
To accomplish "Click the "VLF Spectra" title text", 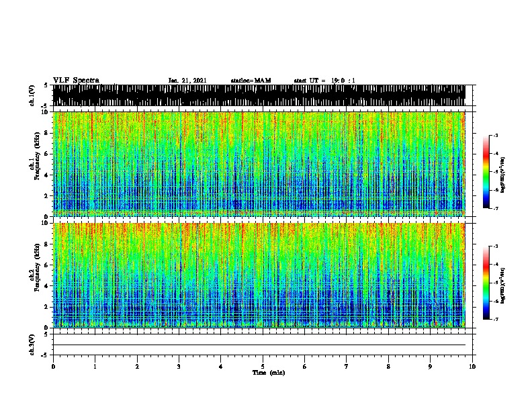I will click(76, 81).
